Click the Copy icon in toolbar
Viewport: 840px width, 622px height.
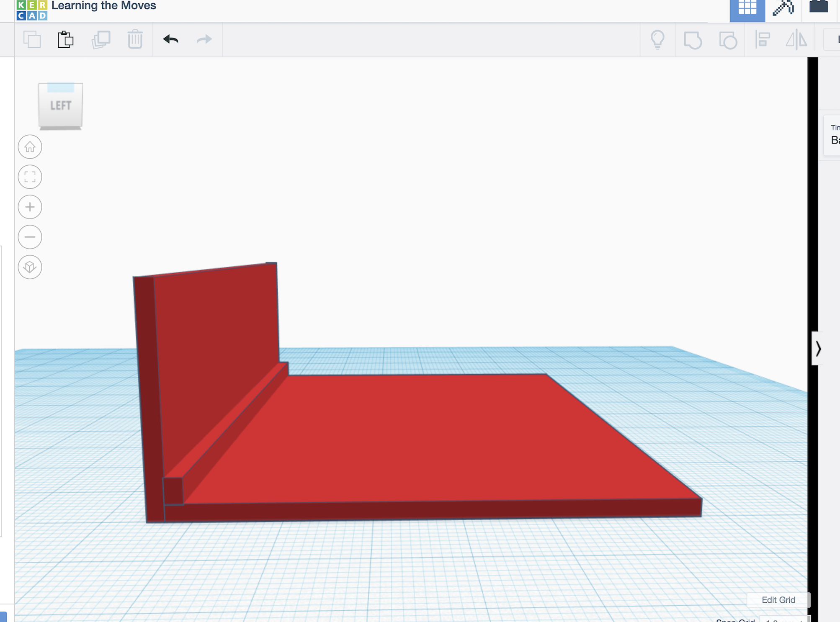(x=32, y=40)
